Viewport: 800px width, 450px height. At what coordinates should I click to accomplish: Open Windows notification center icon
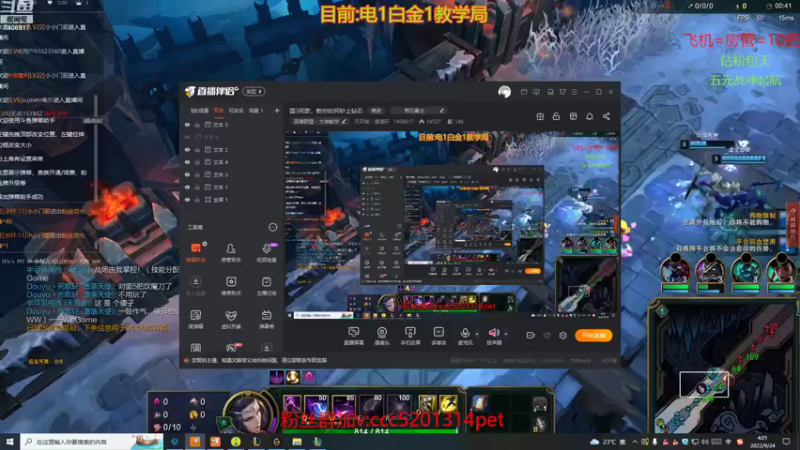(787, 442)
